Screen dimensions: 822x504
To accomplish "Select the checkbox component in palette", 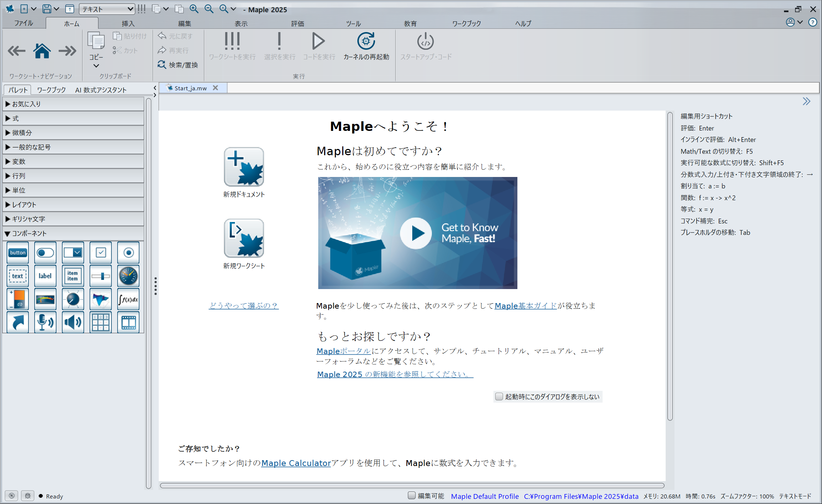I will pyautogui.click(x=101, y=253).
